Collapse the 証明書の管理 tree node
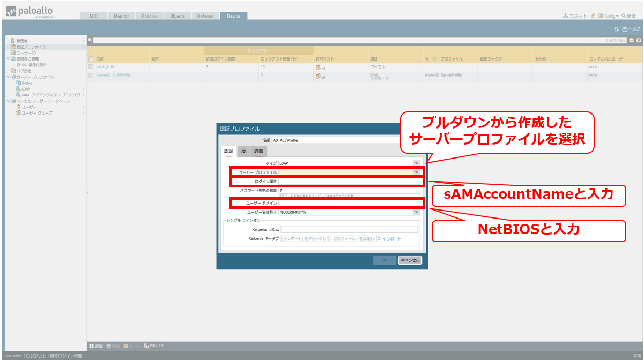This screenshot has height=360, width=644. pos(8,59)
